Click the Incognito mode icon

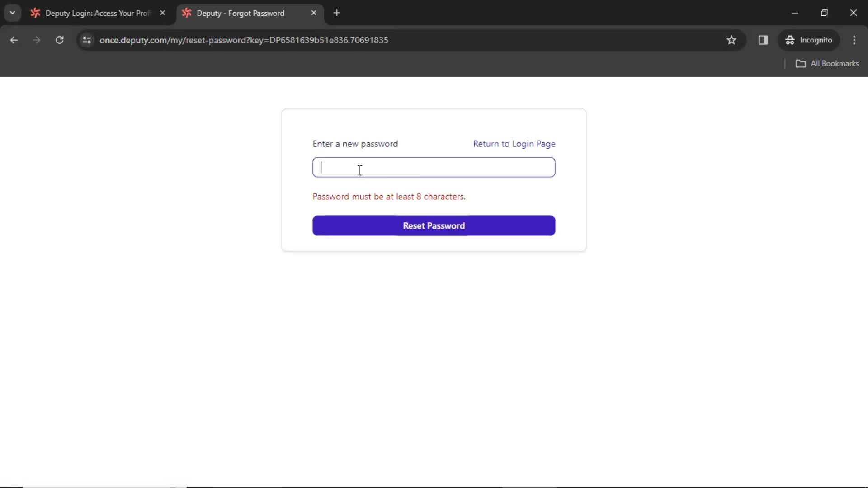pyautogui.click(x=791, y=40)
